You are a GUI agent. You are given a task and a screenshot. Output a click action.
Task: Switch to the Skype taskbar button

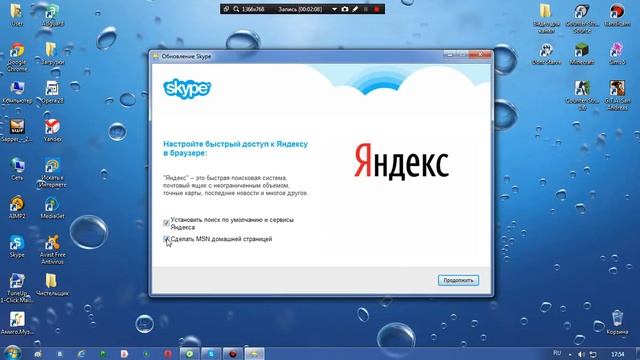pos(211,354)
